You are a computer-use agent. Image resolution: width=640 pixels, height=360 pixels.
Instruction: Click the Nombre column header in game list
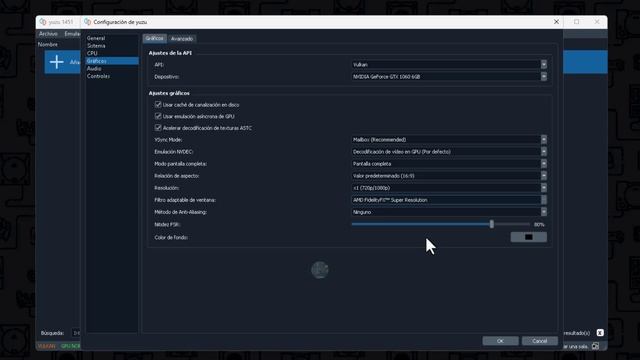pos(48,44)
